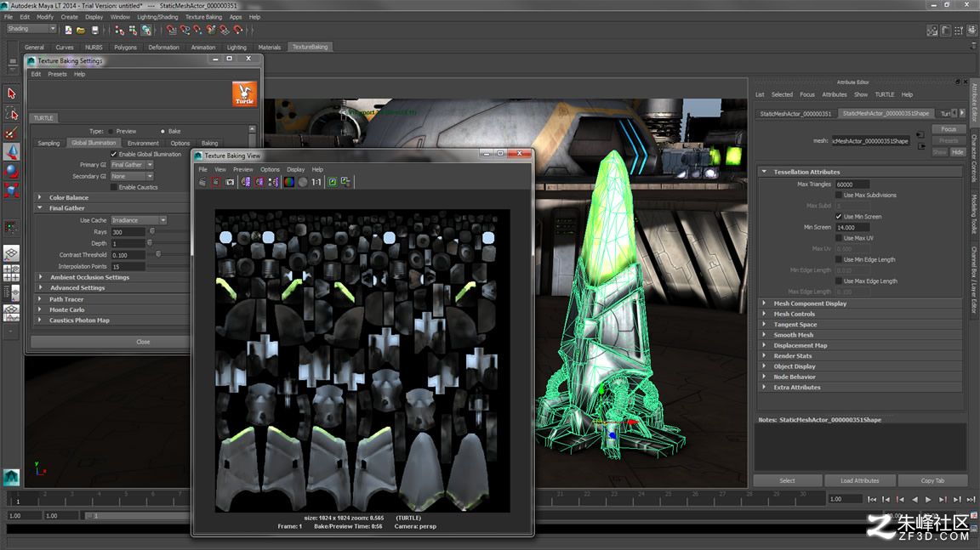Activate the Lasso select tool in the toolbox

(x=11, y=113)
